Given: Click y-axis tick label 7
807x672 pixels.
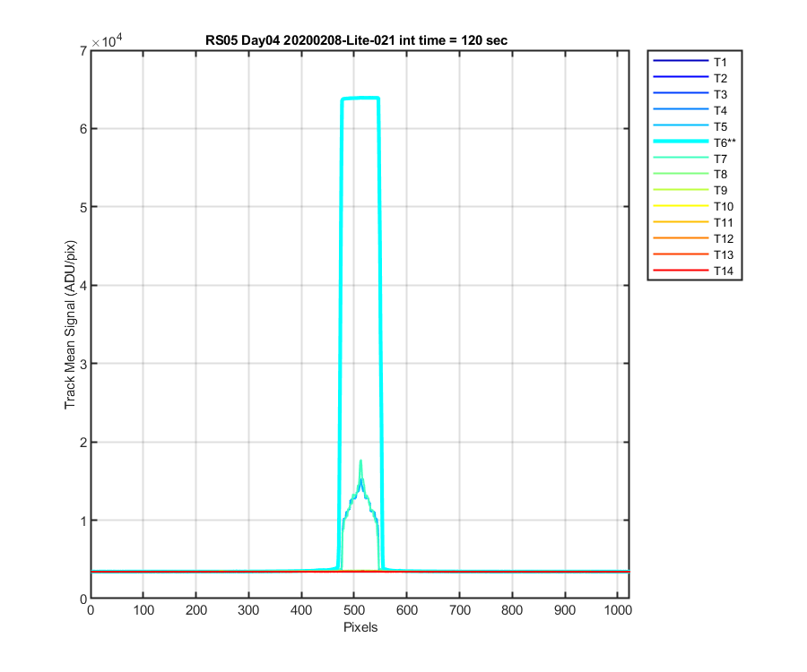Looking at the screenshot, I should pos(83,51).
